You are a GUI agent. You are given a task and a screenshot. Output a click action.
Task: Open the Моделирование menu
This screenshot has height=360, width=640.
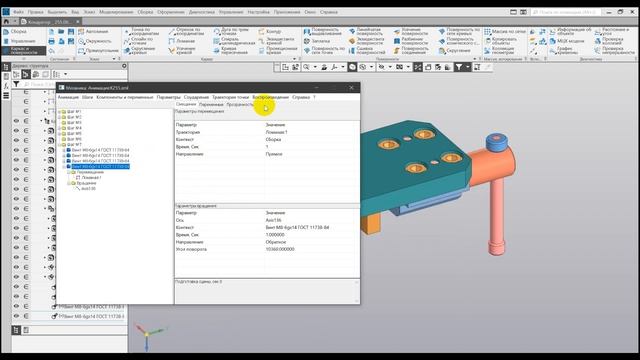click(x=116, y=12)
